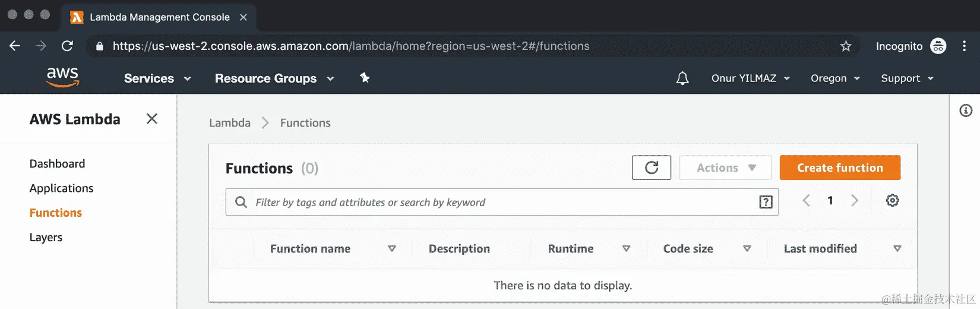The width and height of the screenshot is (980, 309).
Task: Open the Oregon region dropdown
Action: point(835,78)
